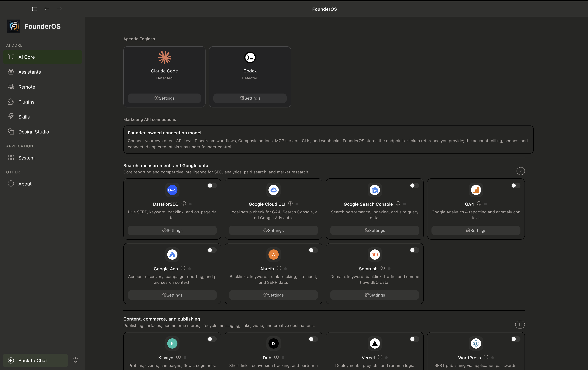
Task: Click the Ahrefs orange A icon
Action: coord(273,255)
